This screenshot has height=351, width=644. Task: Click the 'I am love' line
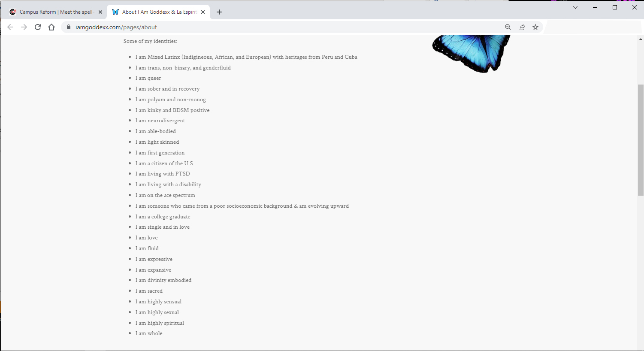(x=147, y=238)
